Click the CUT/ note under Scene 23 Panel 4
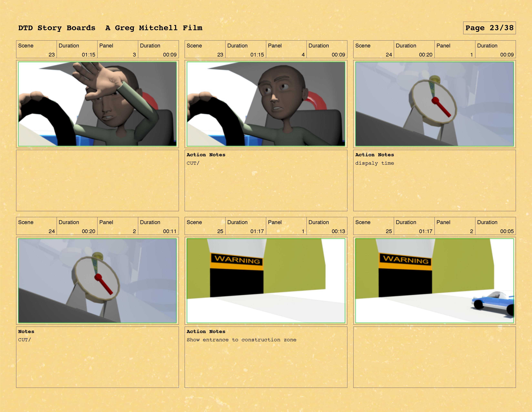 [x=193, y=163]
